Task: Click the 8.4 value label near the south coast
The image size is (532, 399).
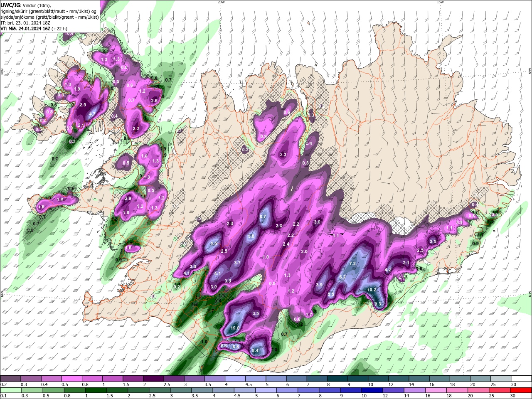Action: coord(255,351)
